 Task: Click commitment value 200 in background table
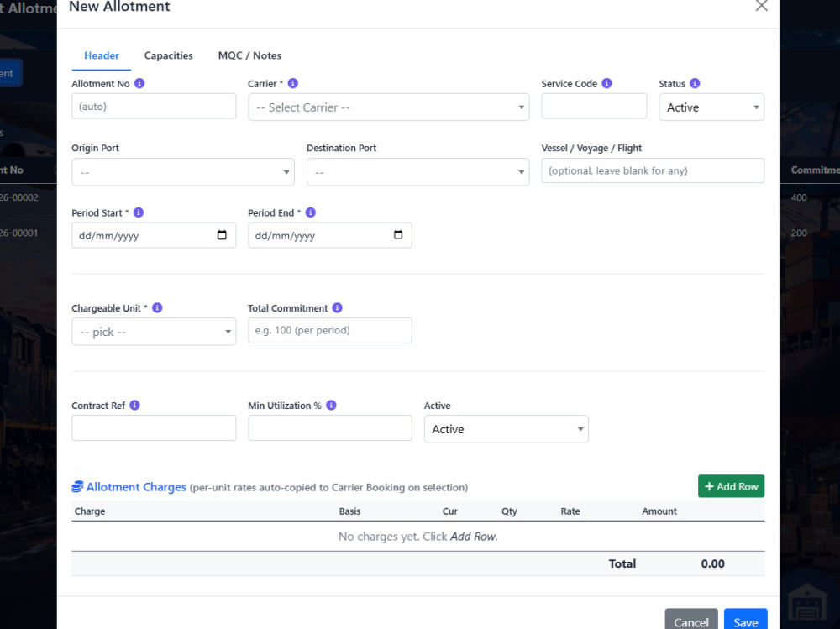[799, 233]
